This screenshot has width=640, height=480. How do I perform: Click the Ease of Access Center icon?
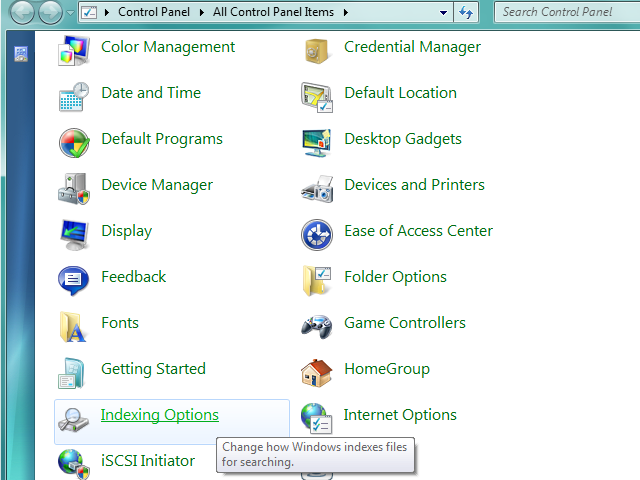point(317,235)
